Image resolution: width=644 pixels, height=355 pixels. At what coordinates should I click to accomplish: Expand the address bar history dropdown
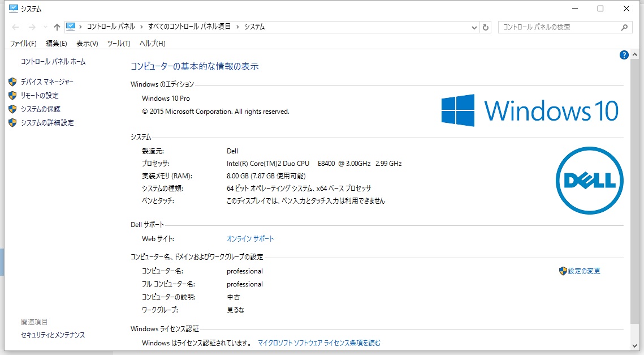pyautogui.click(x=474, y=28)
